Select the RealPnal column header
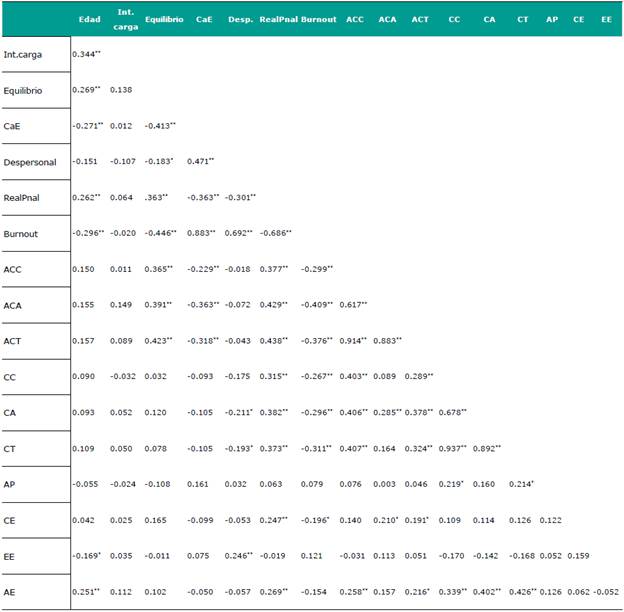Screen dimensions: 624x612 tap(277, 19)
